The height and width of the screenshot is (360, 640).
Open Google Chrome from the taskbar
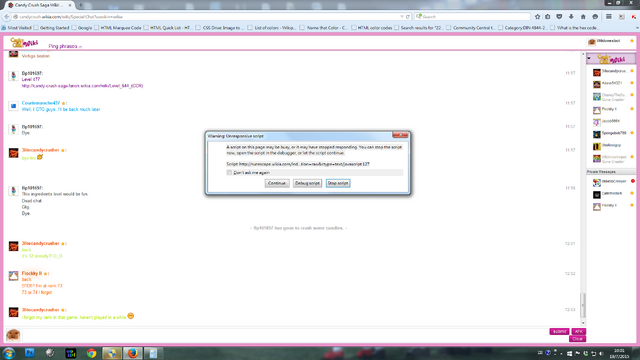[91, 353]
